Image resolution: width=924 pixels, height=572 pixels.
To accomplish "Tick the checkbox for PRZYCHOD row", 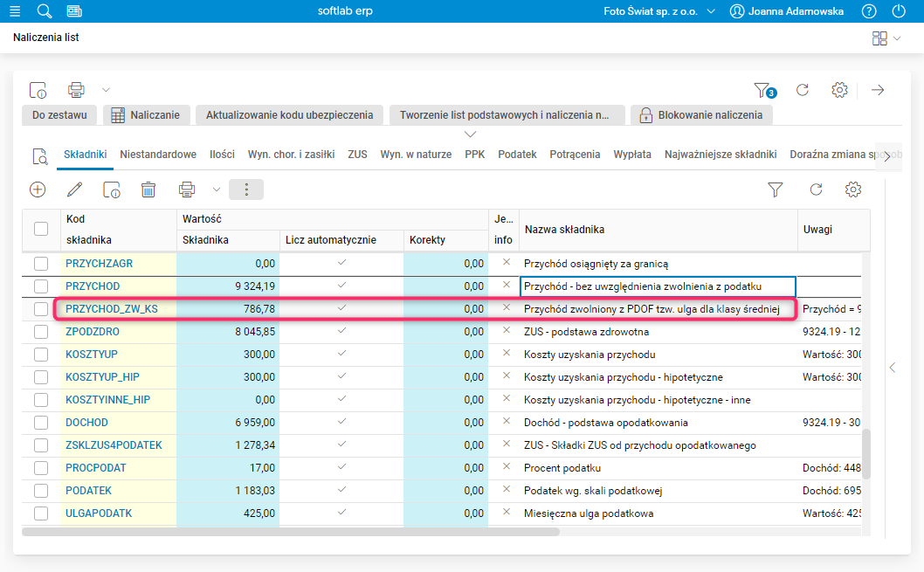I will tap(41, 286).
